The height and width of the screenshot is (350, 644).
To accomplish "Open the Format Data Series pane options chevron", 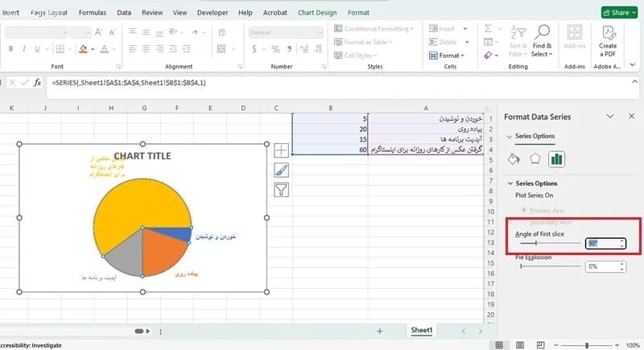I will point(610,117).
